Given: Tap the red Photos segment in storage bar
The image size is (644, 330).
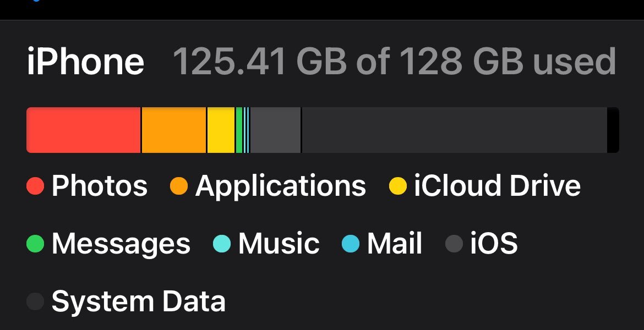Looking at the screenshot, I should coord(84,130).
